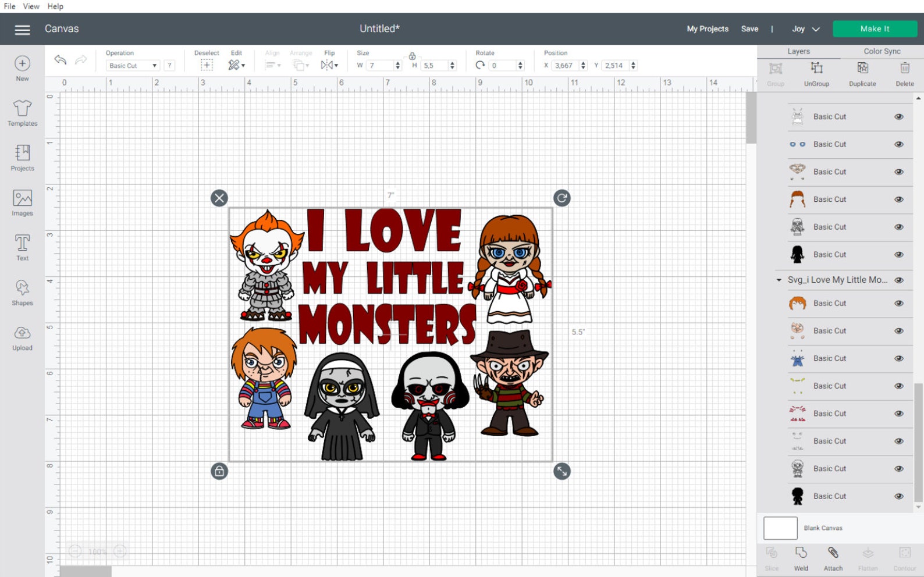Hide the red details Basic Cut layer
924x577 pixels.
[x=899, y=414]
